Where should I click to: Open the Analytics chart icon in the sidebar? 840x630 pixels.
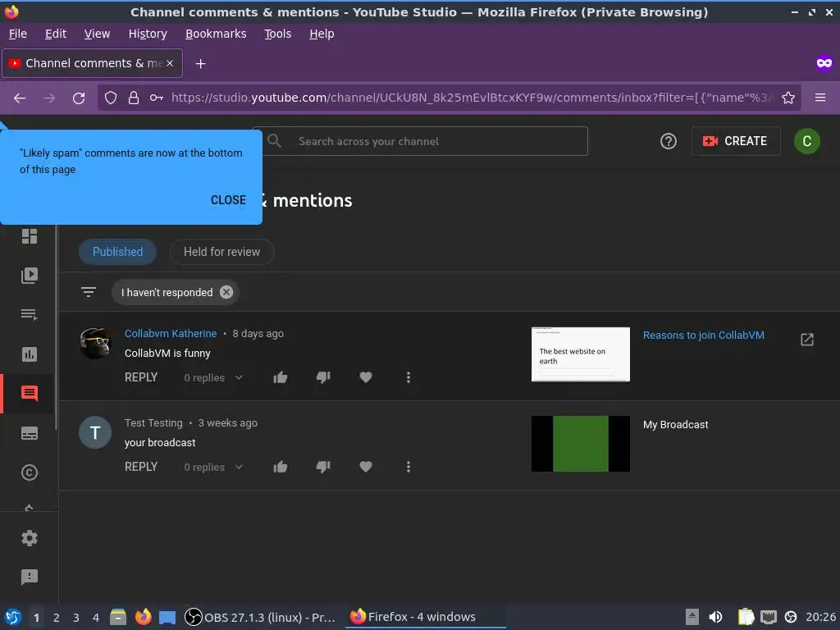tap(30, 354)
